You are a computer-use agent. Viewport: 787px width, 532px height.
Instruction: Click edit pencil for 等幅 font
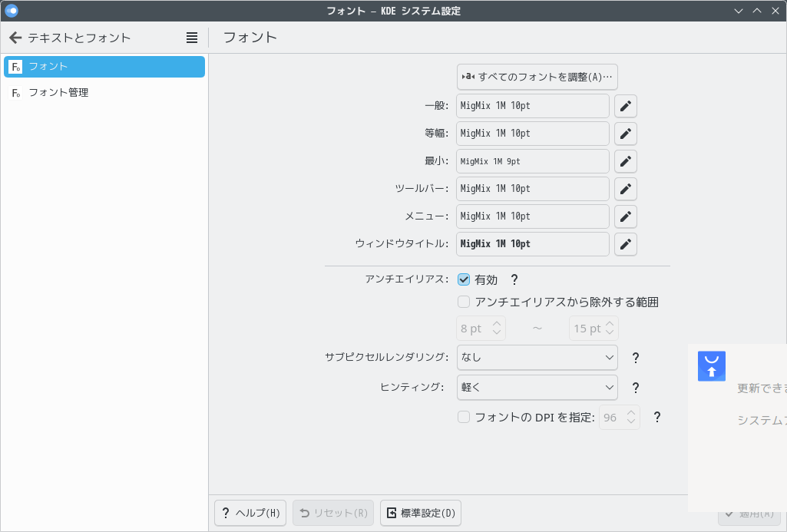coord(626,134)
